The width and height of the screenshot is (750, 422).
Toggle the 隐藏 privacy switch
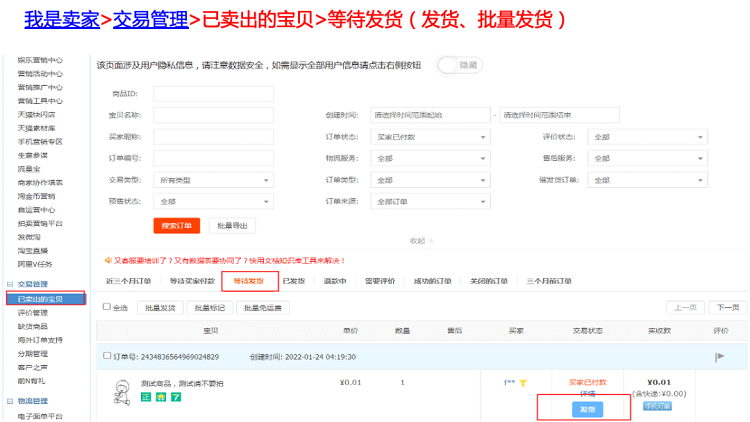pos(459,65)
